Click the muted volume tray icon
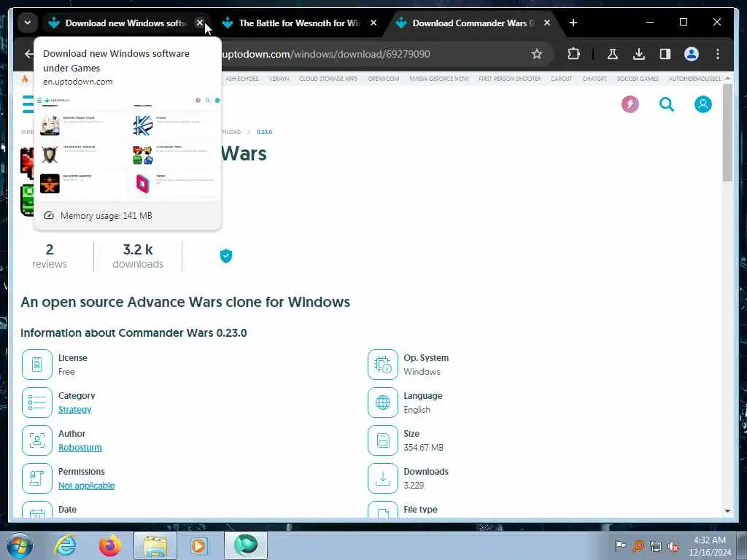 click(673, 546)
